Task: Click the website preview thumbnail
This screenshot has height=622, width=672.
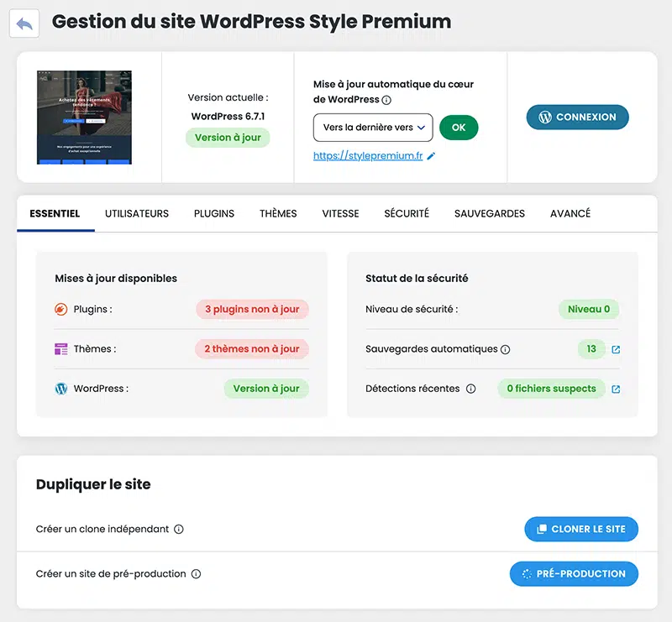Action: point(84,117)
